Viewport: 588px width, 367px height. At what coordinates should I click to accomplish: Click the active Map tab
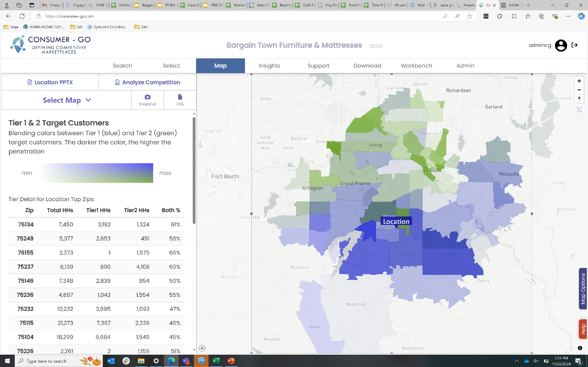tap(220, 66)
